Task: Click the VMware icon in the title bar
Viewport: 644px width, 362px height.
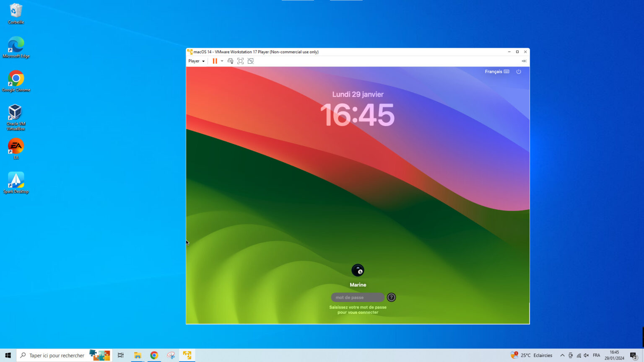Action: (190, 52)
